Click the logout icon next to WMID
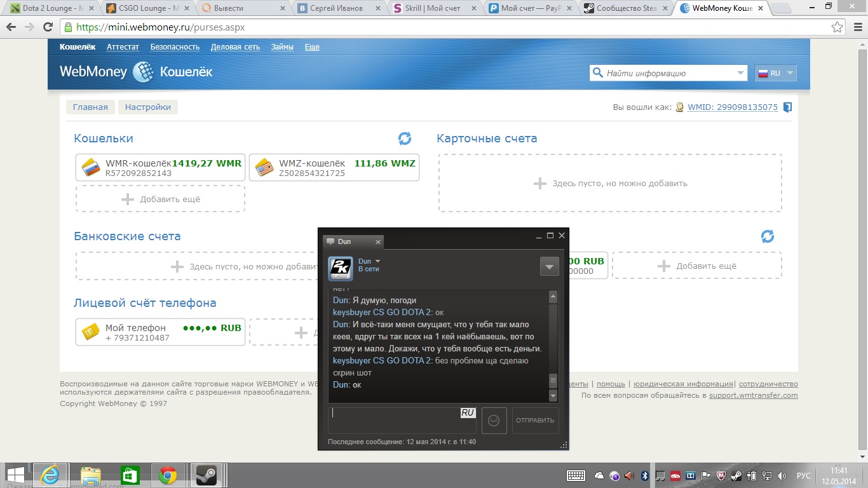 coord(788,107)
